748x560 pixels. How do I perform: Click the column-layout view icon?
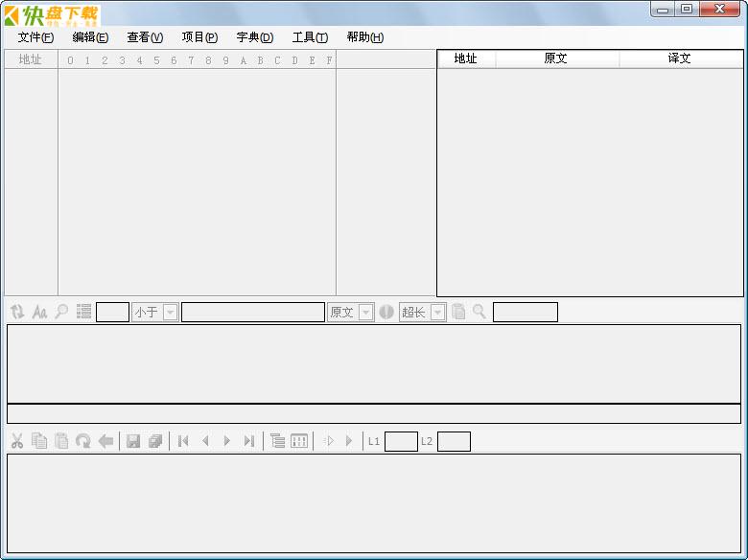click(x=299, y=441)
